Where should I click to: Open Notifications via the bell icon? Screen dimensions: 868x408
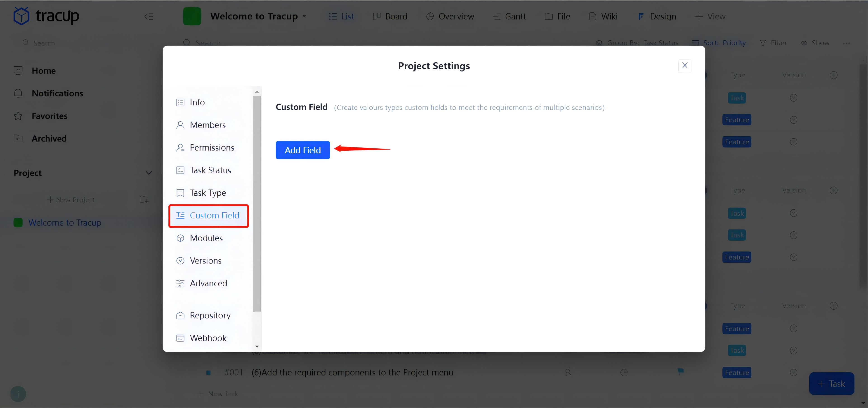point(18,93)
